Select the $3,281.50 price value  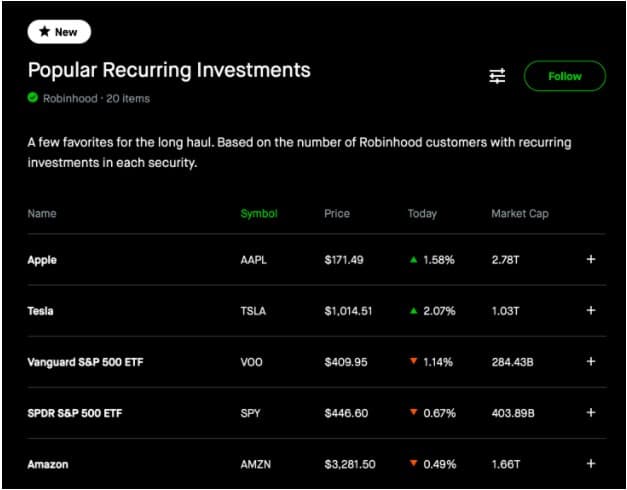tap(350, 464)
